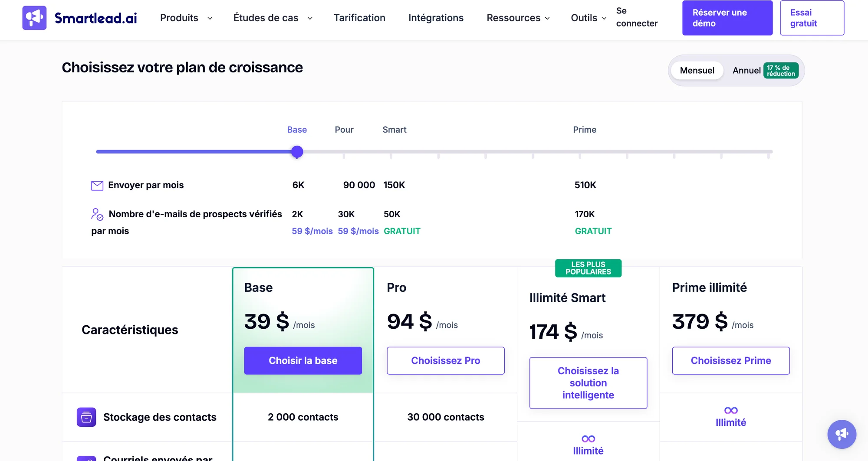Open the floating megaphone chat widget
868x461 pixels.
click(842, 434)
